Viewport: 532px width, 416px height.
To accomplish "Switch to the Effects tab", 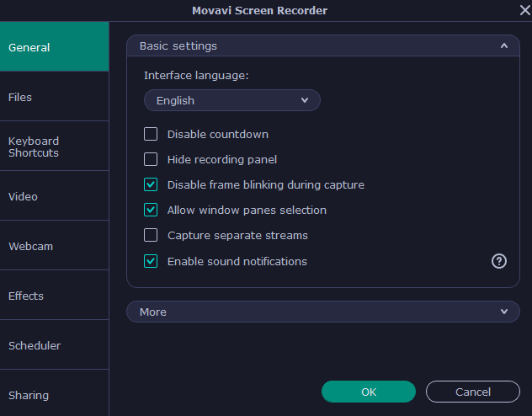I will pos(54,296).
